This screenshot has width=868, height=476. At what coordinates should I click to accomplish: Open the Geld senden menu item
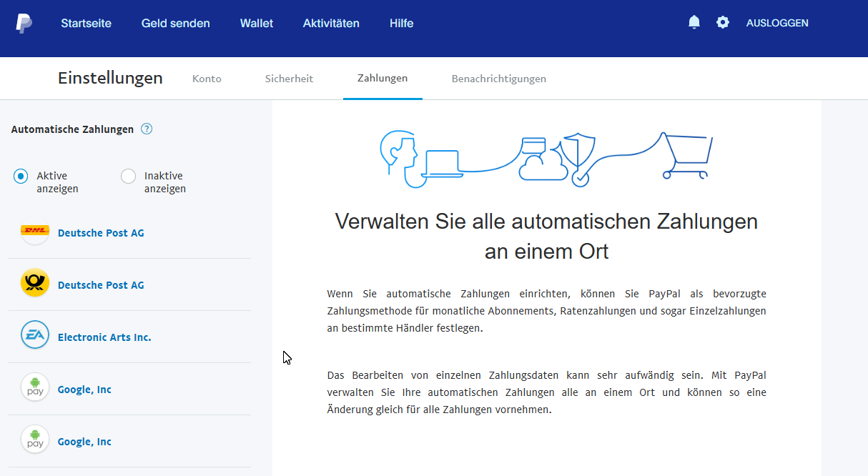pyautogui.click(x=175, y=23)
